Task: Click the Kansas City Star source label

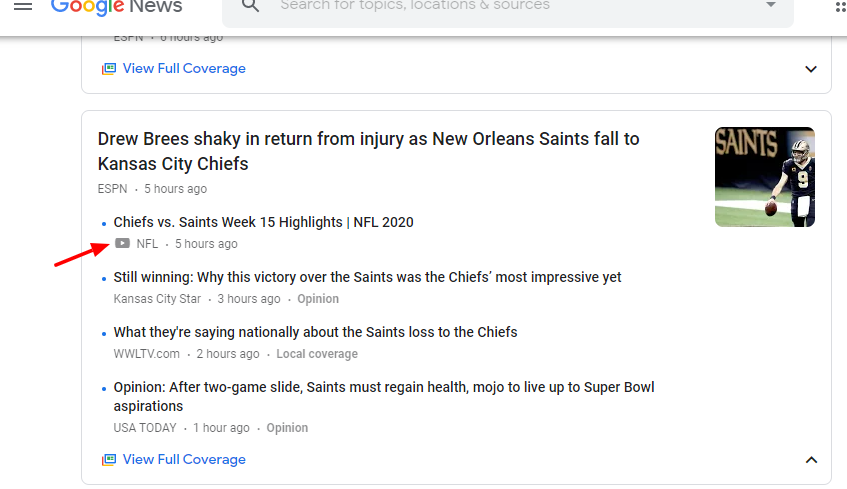Action: point(157,299)
